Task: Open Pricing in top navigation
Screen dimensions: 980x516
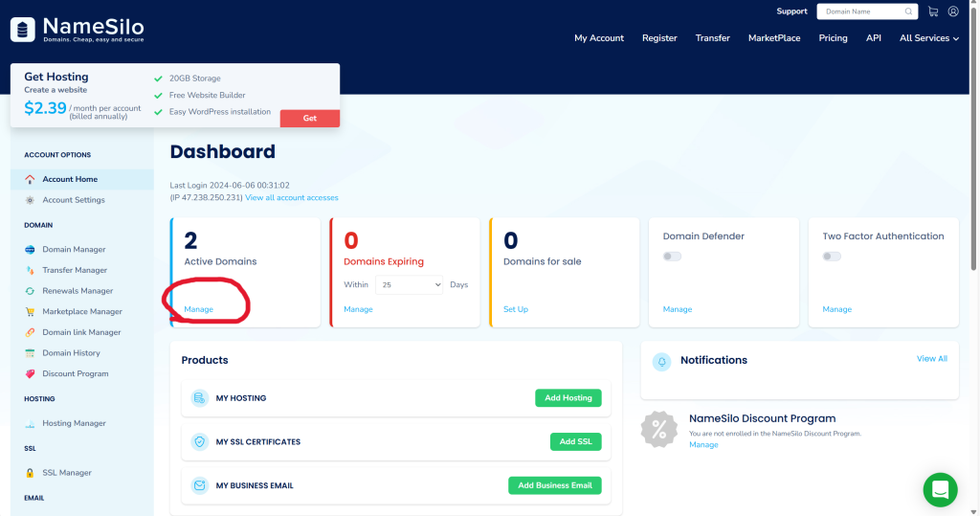Action: tap(833, 38)
